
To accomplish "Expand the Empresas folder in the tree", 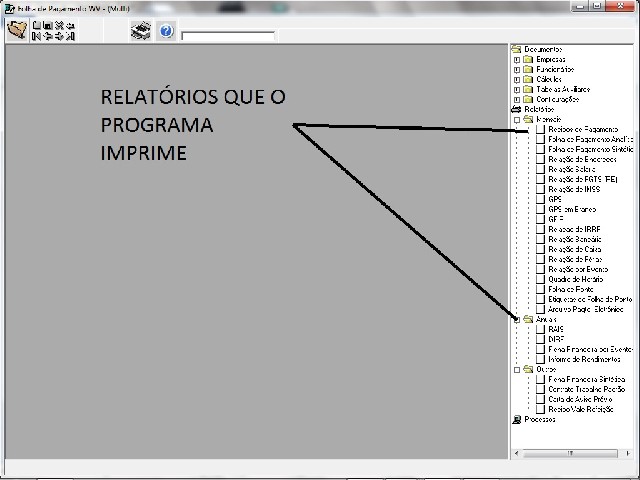I will [x=517, y=60].
